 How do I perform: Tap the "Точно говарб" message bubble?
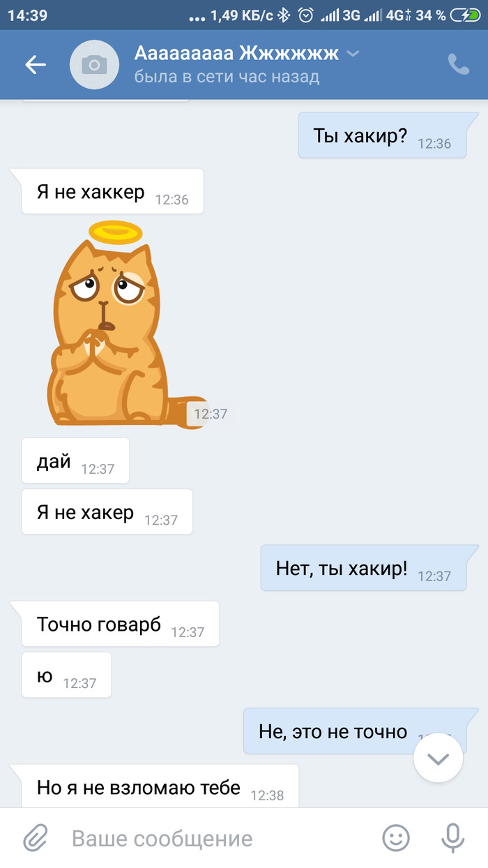pyautogui.click(x=121, y=624)
